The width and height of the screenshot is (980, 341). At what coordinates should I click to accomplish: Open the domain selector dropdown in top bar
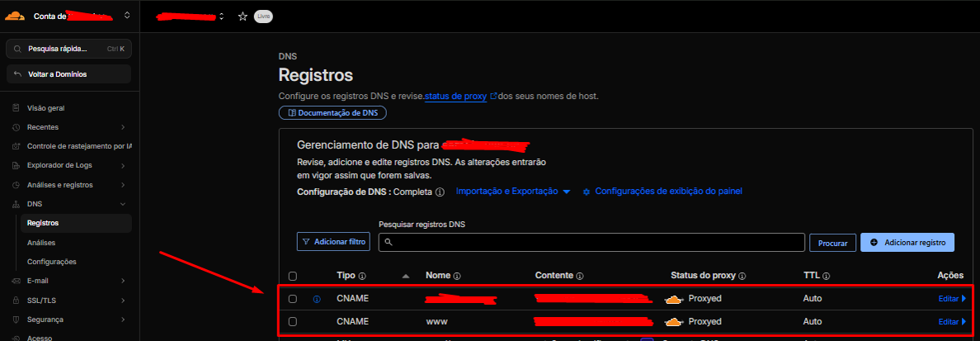click(x=221, y=17)
